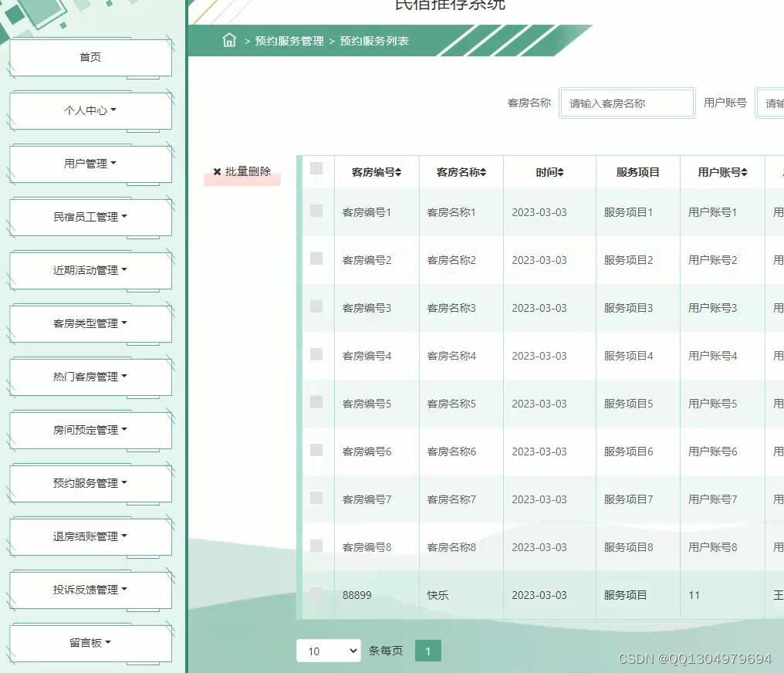Sort the table by 时间 column
This screenshot has width=784, height=673.
click(x=549, y=171)
